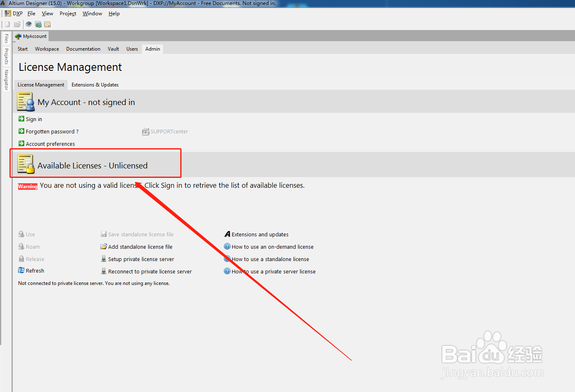
Task: Open the Files side panel tab
Action: [6, 39]
